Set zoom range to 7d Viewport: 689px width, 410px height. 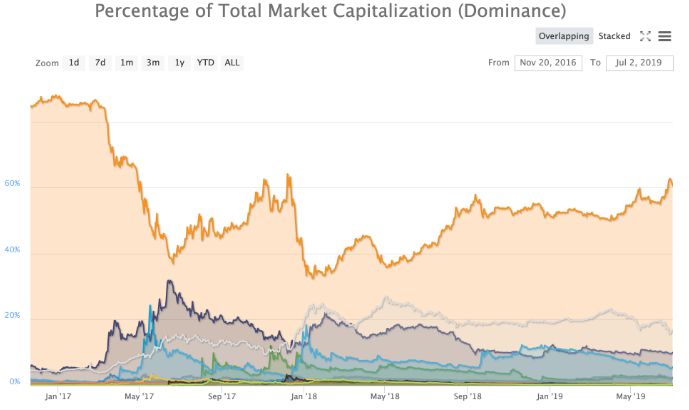click(100, 63)
